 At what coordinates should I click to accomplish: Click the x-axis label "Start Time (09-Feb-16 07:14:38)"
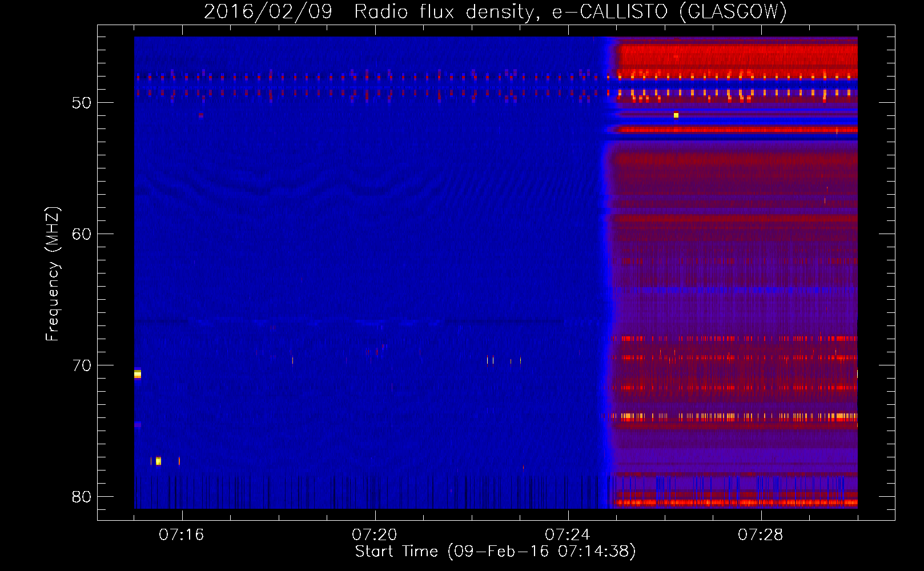pyautogui.click(x=495, y=552)
